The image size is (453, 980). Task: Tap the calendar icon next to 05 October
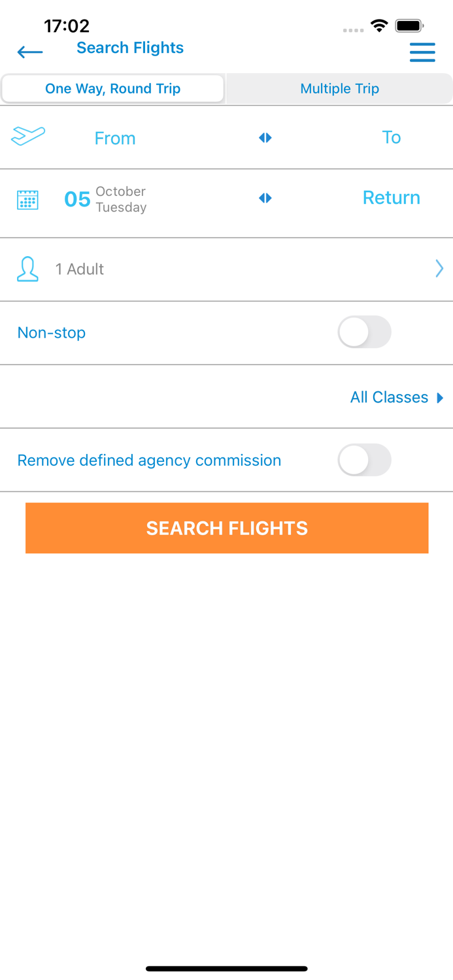pos(27,200)
